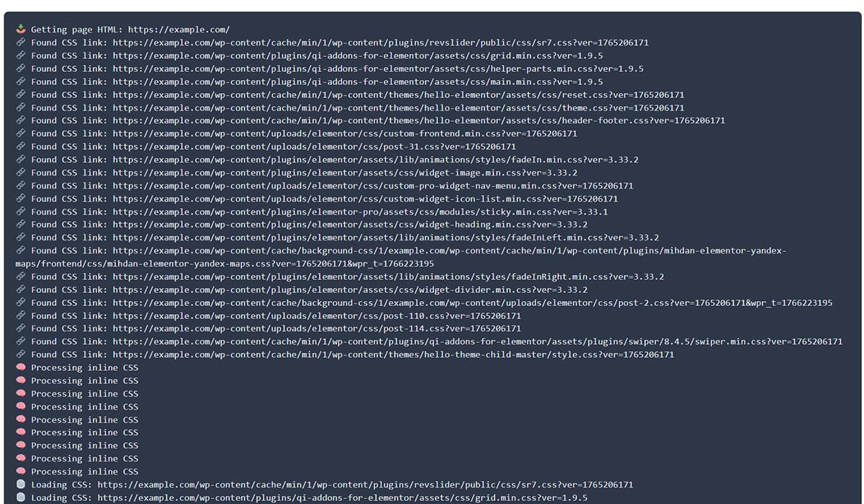
Task: Click brain icon on first Processing inline CSS
Action: point(20,368)
